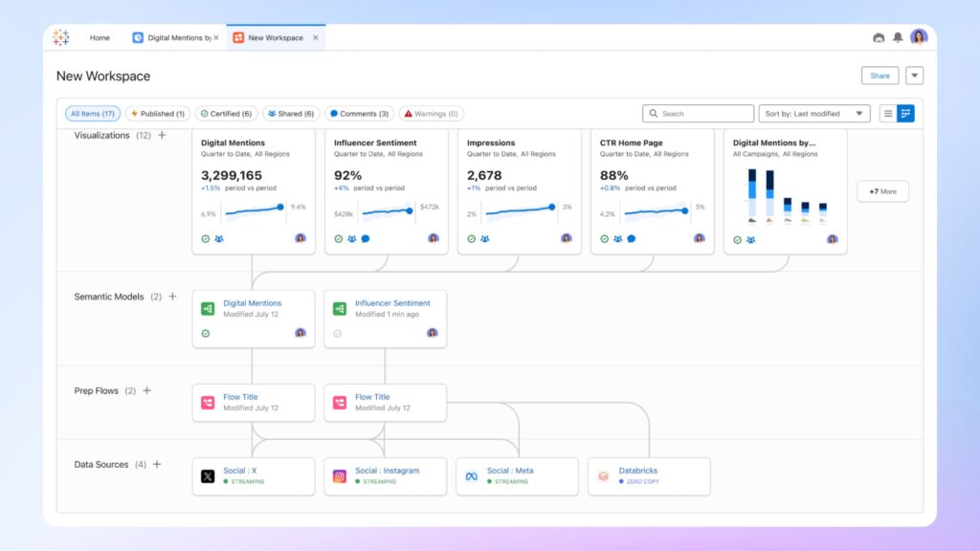Open the Sort by Last modified dropdown
980x551 pixels.
pos(814,114)
